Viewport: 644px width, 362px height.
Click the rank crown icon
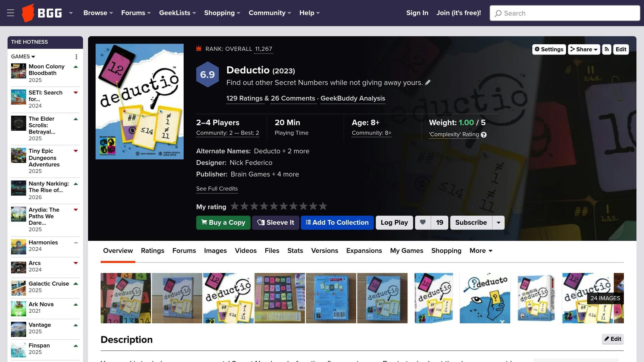tap(199, 48)
